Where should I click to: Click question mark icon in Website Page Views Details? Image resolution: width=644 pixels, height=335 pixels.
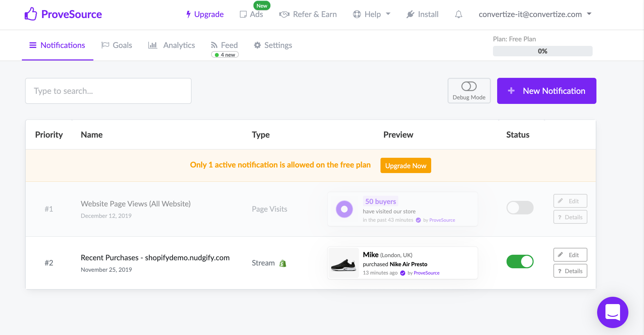[x=560, y=217]
